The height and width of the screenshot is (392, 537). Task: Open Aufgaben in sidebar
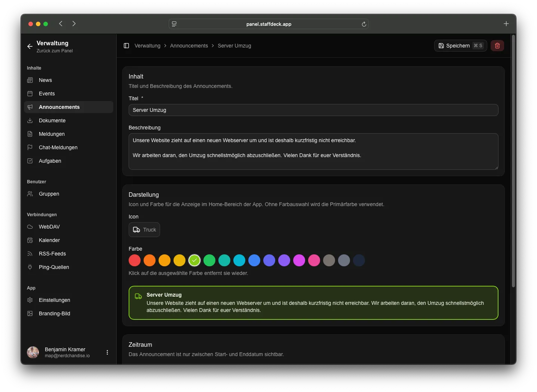click(x=68, y=161)
